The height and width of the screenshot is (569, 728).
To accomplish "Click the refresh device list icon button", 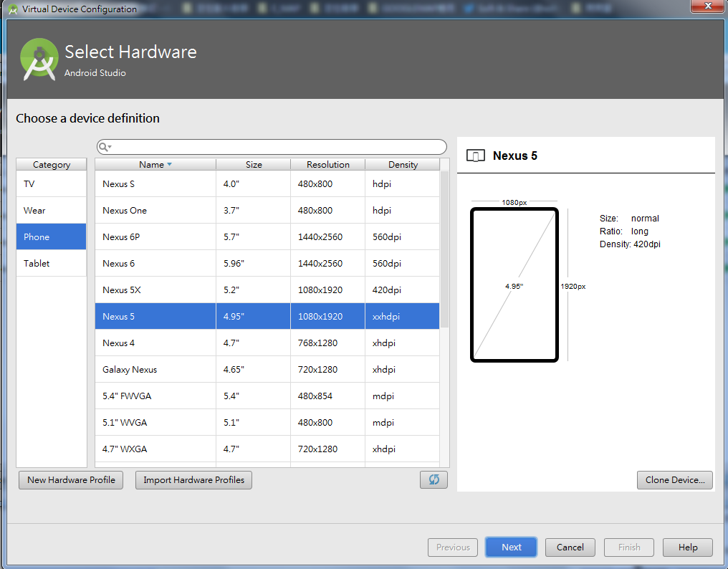I will (x=434, y=480).
